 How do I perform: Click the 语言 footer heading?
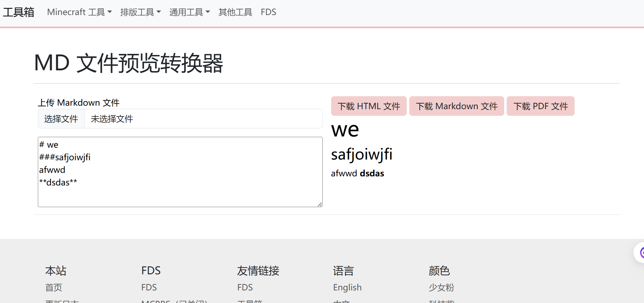343,271
